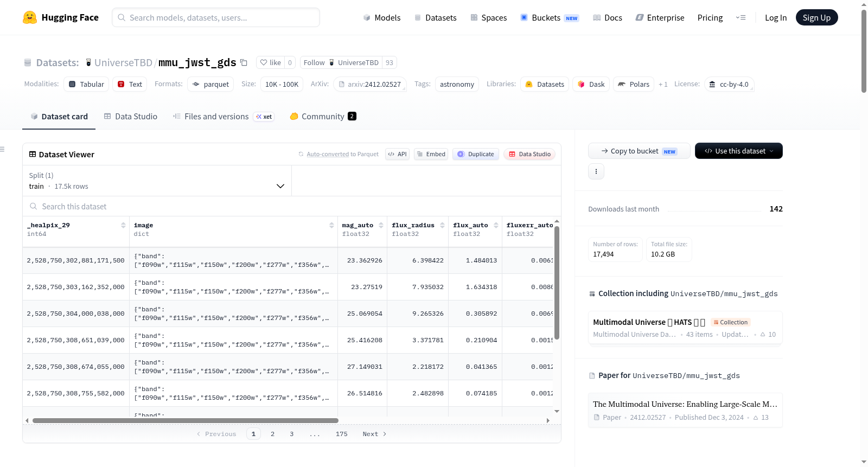
Task: Sort the flux_radius column
Action: coord(442,225)
